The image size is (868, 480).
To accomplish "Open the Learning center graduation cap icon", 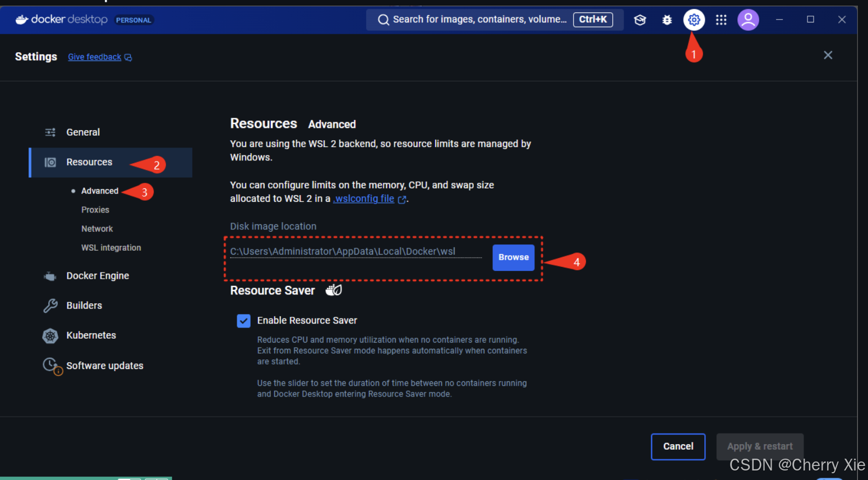I will (x=640, y=20).
